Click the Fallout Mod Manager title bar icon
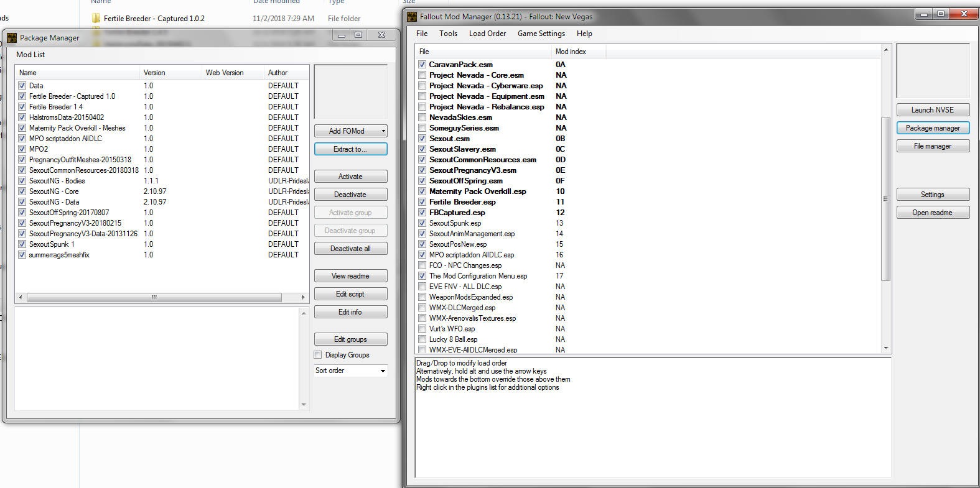This screenshot has width=980, height=488. pyautogui.click(x=412, y=17)
